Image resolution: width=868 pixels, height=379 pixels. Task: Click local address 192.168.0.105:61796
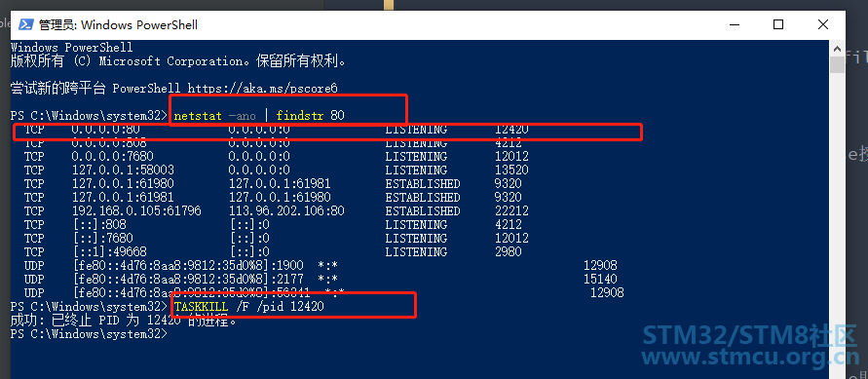[x=136, y=211]
